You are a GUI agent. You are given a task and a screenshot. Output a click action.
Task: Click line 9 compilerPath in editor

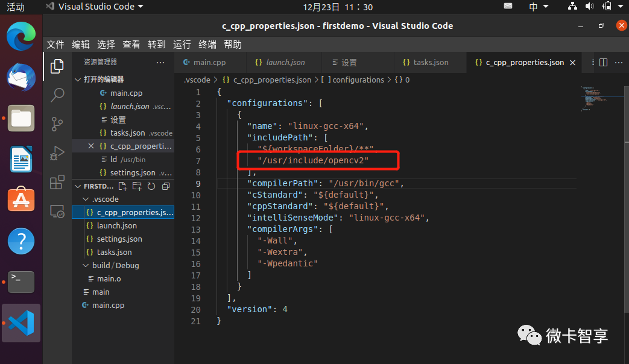325,183
